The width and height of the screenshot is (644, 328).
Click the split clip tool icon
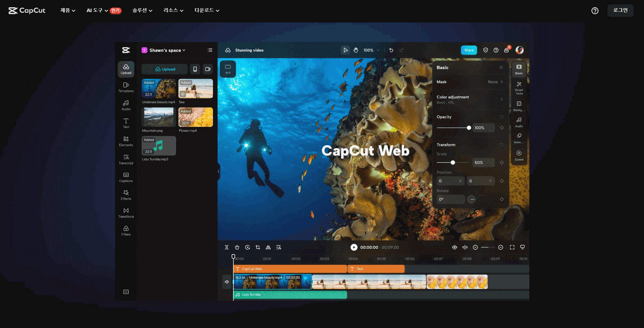(227, 247)
